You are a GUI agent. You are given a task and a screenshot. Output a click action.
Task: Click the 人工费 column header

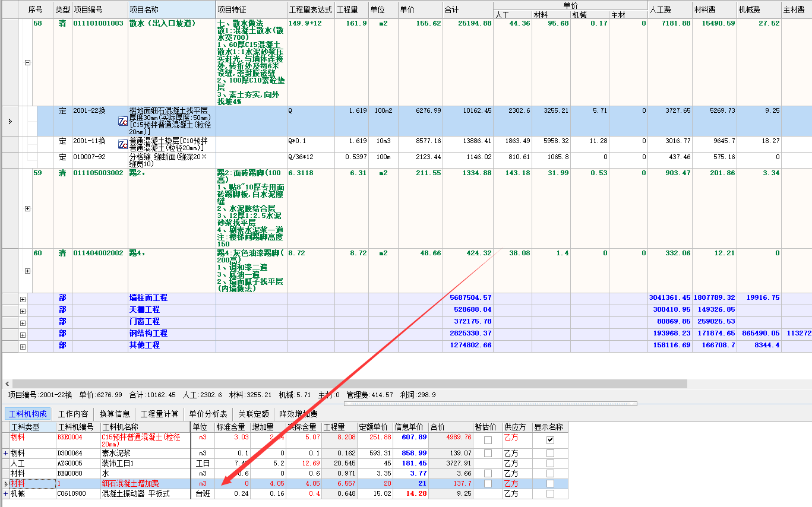pos(669,9)
